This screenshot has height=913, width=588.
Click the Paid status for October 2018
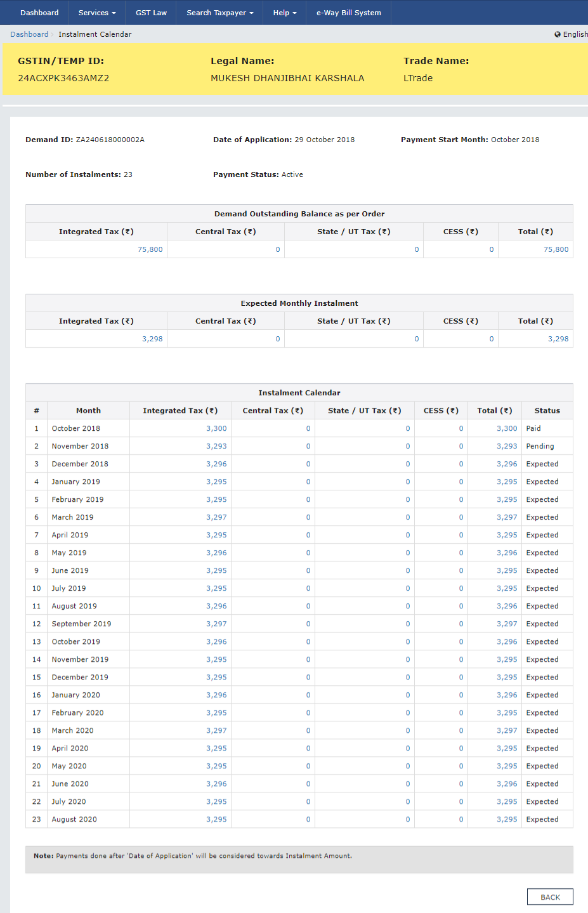[x=533, y=428]
